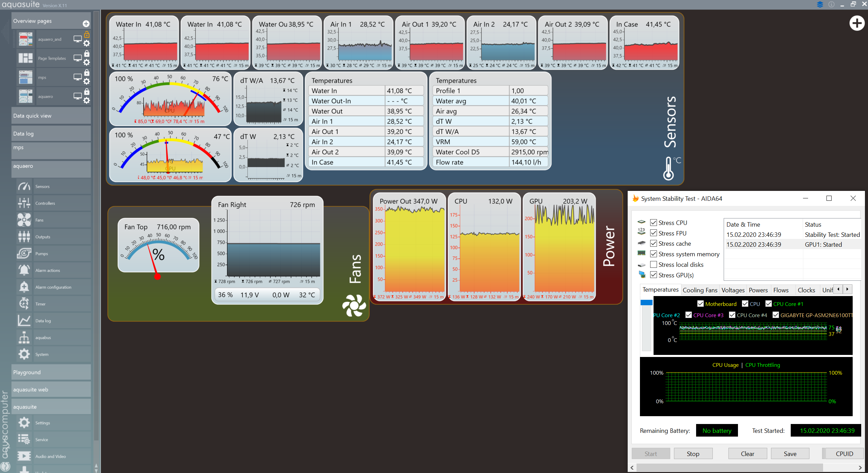This screenshot has width=868, height=473.
Task: Switch to the Cooling Fans tab
Action: tap(700, 290)
